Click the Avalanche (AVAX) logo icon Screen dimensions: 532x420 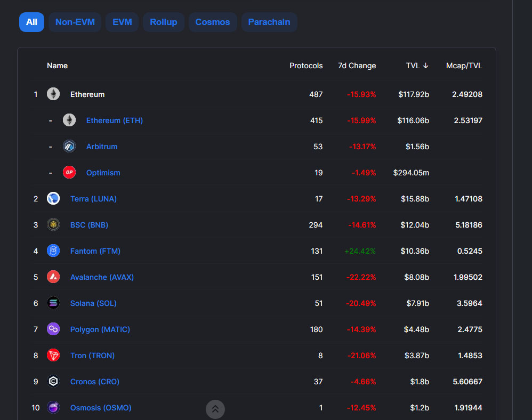(53, 277)
